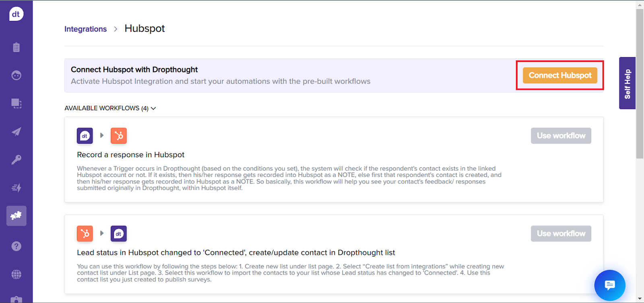Viewport: 644px width, 303px height.
Task: Click the paper plane icon in sidebar
Action: click(x=16, y=132)
